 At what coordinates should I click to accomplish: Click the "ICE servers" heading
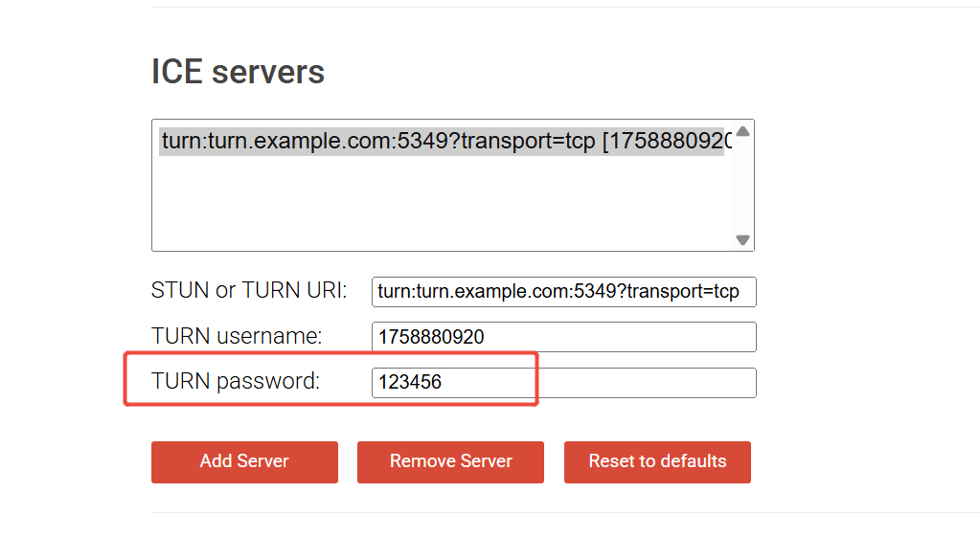(x=238, y=72)
